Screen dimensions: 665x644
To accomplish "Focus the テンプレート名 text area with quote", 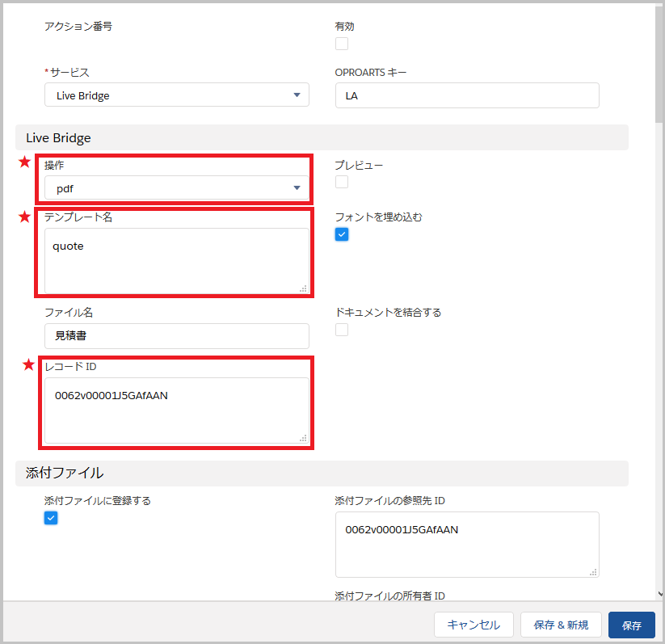I will (176, 259).
